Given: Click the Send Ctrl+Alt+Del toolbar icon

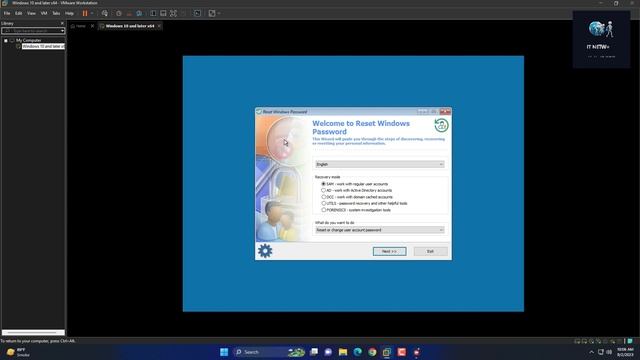Looking at the screenshot, I should coord(105,13).
